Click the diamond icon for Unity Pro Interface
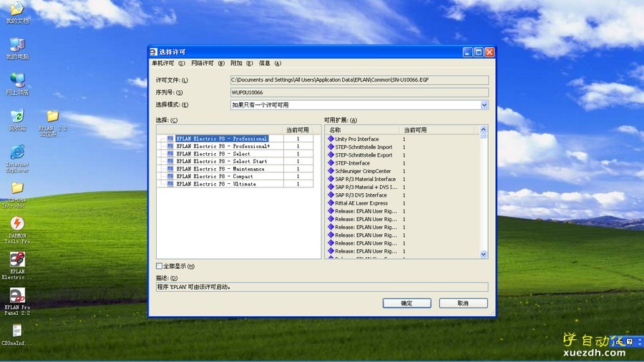644x362 pixels. coord(331,139)
